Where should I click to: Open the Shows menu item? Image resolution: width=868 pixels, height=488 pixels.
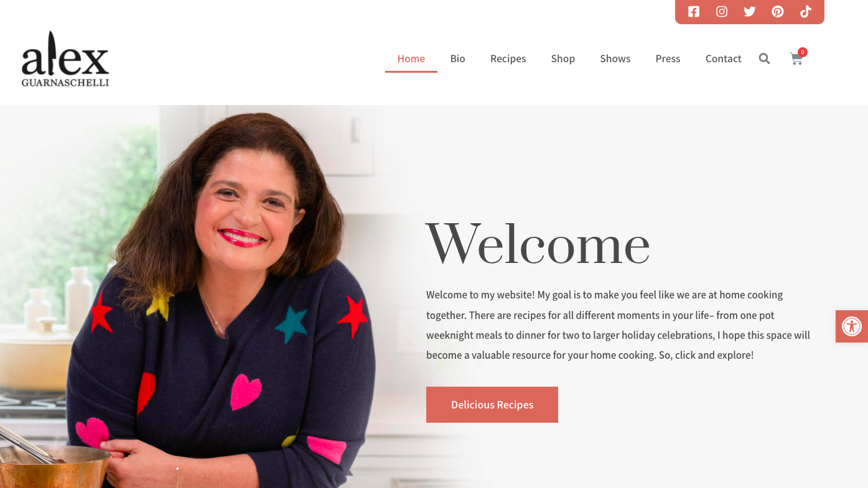point(615,58)
